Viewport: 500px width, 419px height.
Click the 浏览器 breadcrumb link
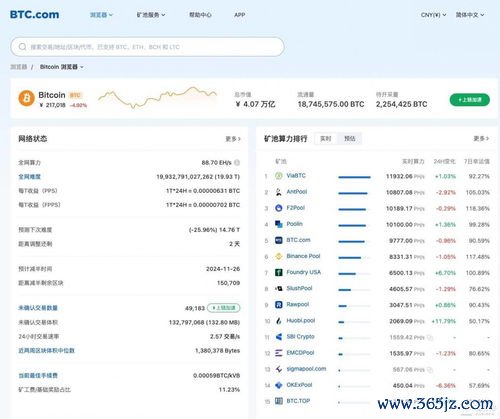pyautogui.click(x=19, y=67)
